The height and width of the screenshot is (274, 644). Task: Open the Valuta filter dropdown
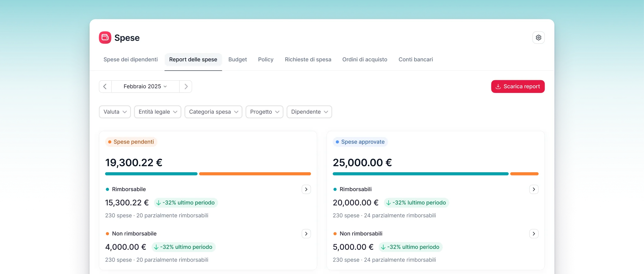pyautogui.click(x=115, y=112)
